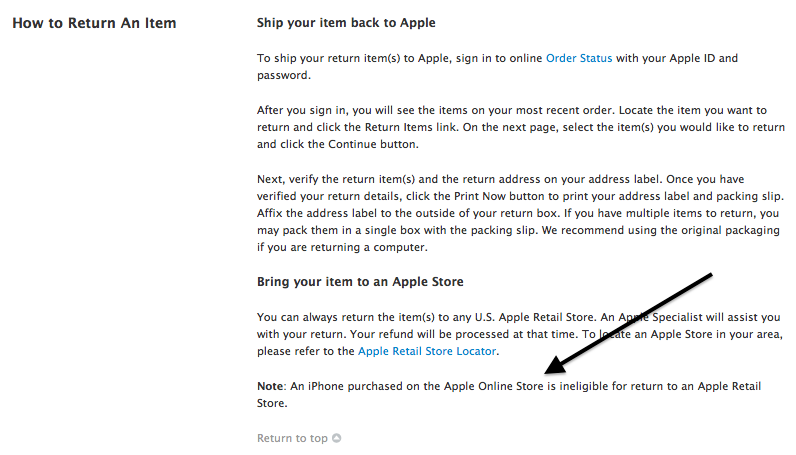
Task: Open the Apple Retail Store Locator link
Action: point(427,351)
